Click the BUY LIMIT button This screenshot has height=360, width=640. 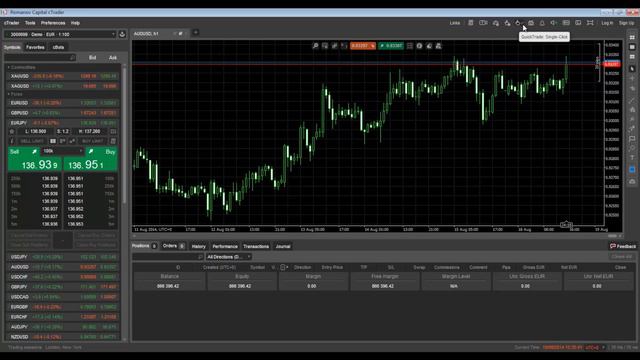[92, 141]
